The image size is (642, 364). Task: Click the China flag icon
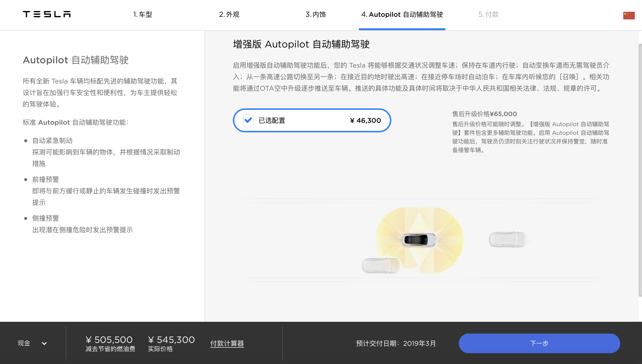tap(629, 15)
